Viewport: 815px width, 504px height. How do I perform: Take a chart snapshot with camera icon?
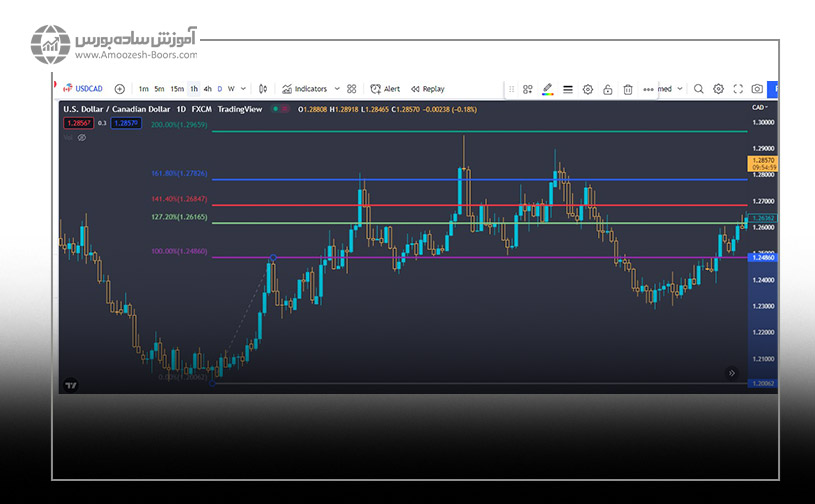[x=757, y=89]
